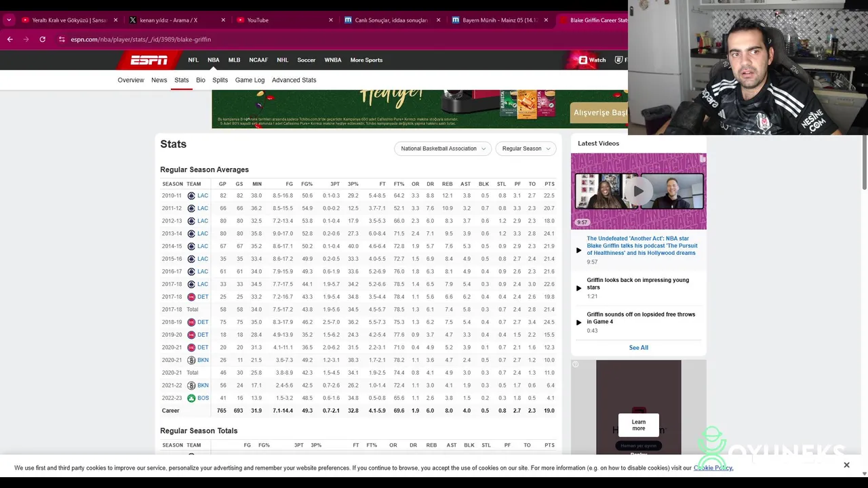Click the GP column header in Averages table
The height and width of the screenshot is (488, 868).
click(222, 184)
